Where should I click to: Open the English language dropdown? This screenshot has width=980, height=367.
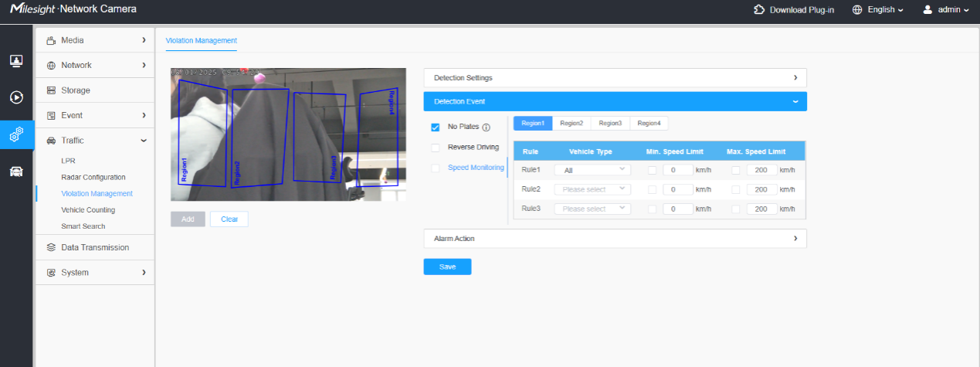click(x=885, y=9)
